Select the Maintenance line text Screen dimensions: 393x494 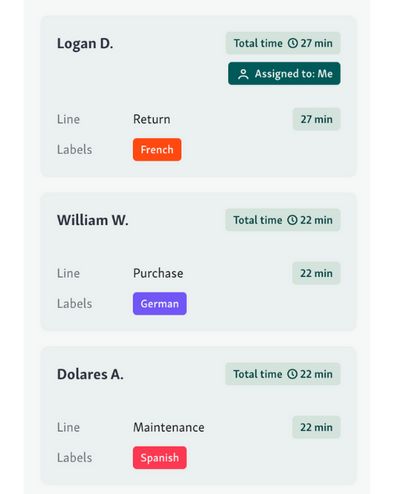tap(169, 427)
